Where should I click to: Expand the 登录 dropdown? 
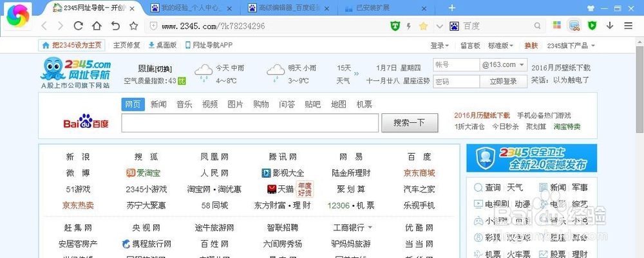[x=440, y=46]
